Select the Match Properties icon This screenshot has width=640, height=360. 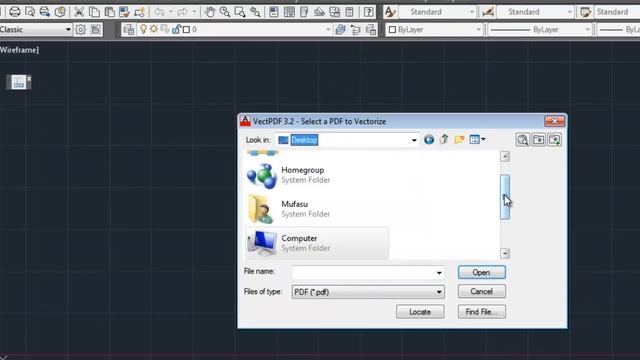[x=124, y=12]
